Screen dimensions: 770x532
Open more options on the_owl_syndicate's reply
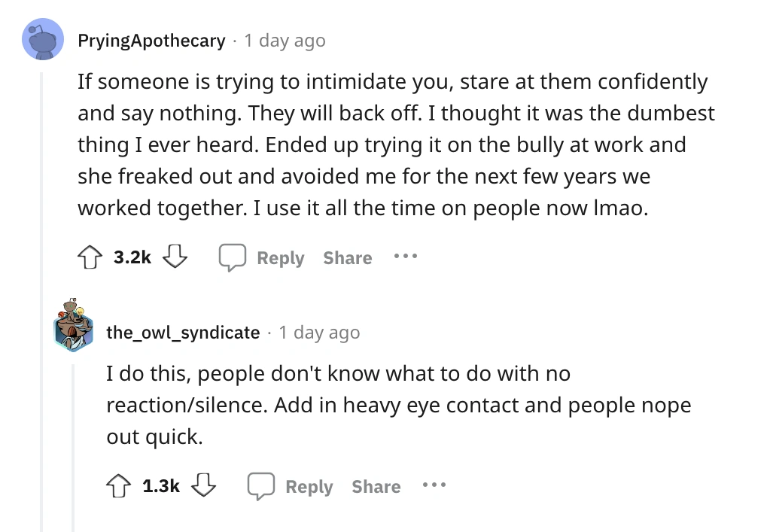click(x=434, y=486)
